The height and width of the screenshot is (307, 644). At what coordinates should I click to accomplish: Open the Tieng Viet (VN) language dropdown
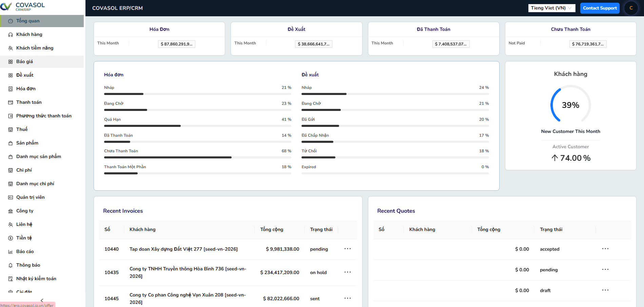point(551,8)
